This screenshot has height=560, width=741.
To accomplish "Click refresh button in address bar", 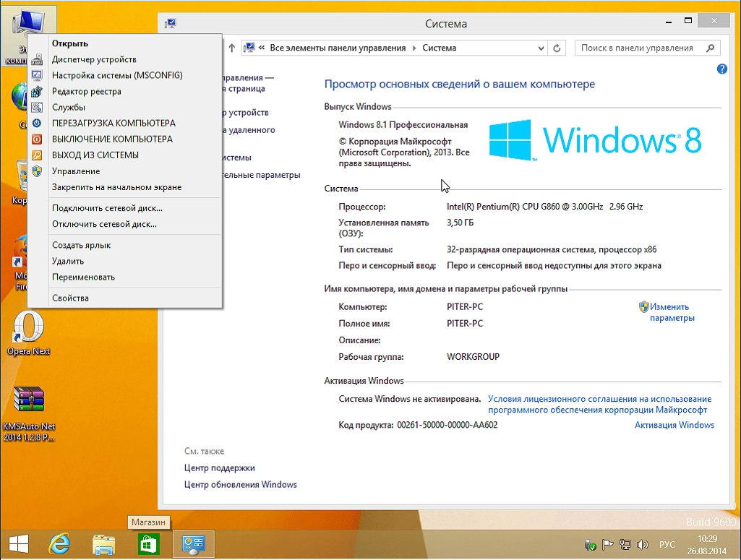I will (557, 48).
